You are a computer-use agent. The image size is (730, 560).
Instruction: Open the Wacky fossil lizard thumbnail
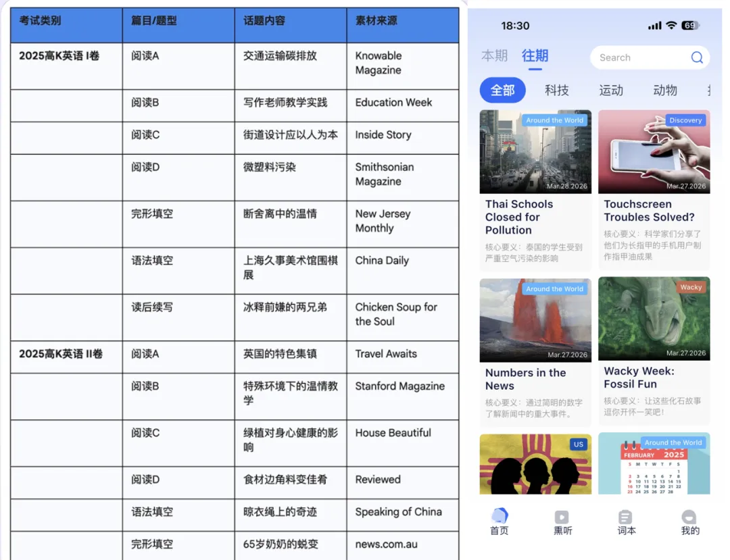pyautogui.click(x=654, y=319)
